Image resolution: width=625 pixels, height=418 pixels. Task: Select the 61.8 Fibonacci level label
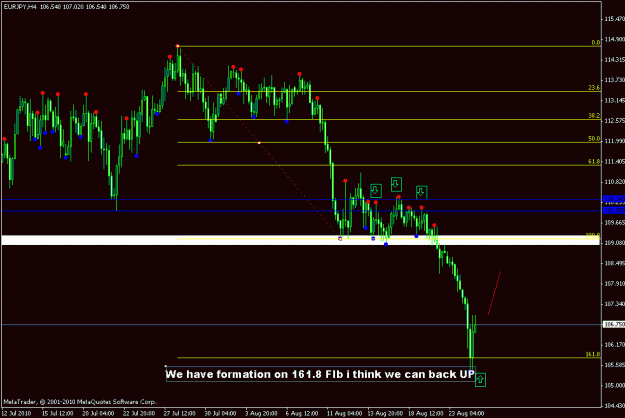(x=594, y=161)
